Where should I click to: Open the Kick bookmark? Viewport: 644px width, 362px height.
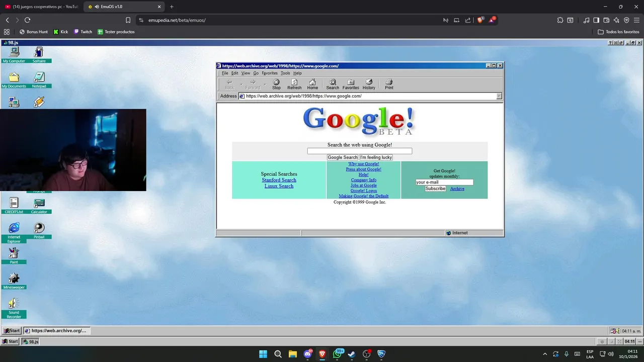point(61,32)
